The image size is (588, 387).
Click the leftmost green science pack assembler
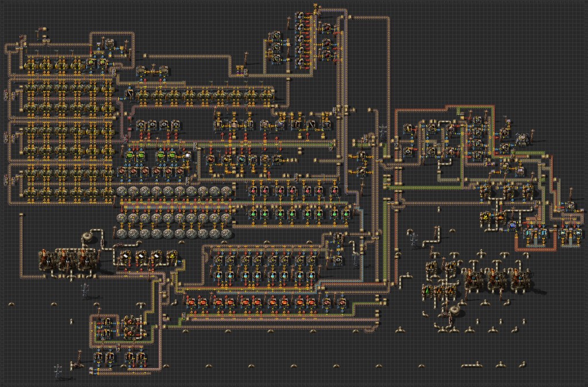coord(253,214)
